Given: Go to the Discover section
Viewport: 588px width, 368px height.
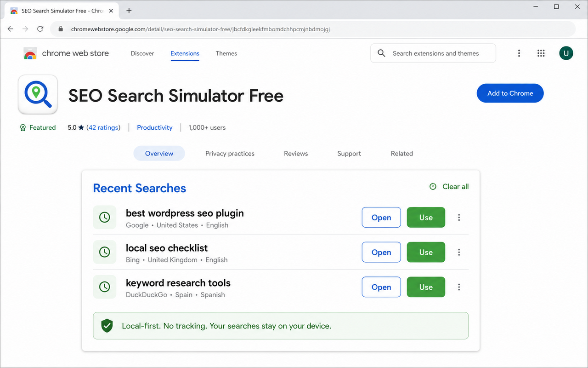Looking at the screenshot, I should [x=142, y=53].
